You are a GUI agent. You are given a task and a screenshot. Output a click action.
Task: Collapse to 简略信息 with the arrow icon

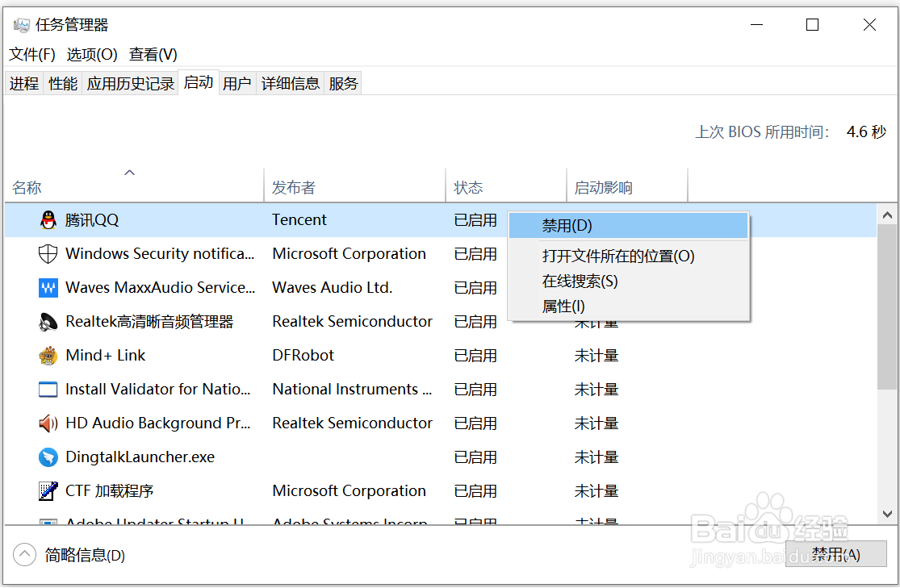tap(24, 555)
